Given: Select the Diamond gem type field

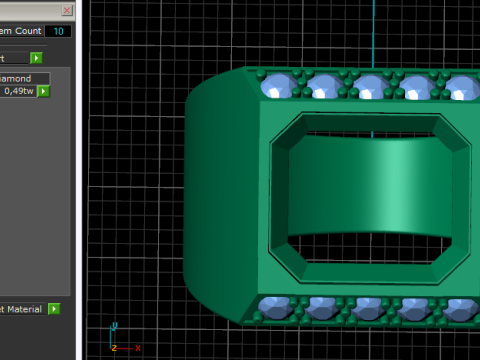Looking at the screenshot, I should (x=25, y=79).
